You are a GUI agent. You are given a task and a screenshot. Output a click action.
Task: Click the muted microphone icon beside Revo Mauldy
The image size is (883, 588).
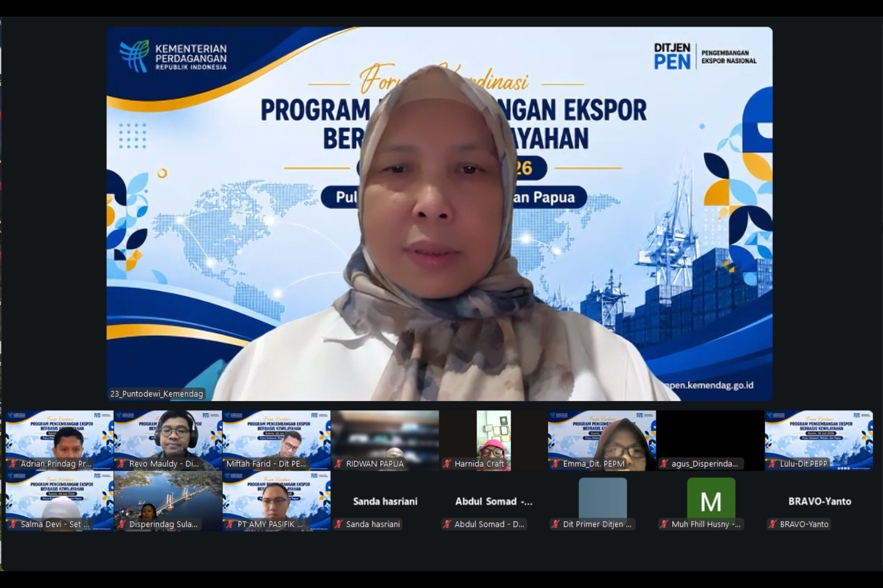pos(121,464)
